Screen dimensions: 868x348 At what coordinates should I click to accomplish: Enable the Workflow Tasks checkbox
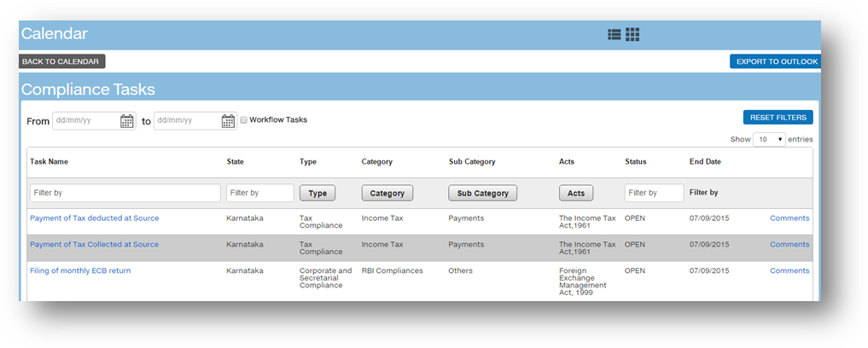coord(243,120)
